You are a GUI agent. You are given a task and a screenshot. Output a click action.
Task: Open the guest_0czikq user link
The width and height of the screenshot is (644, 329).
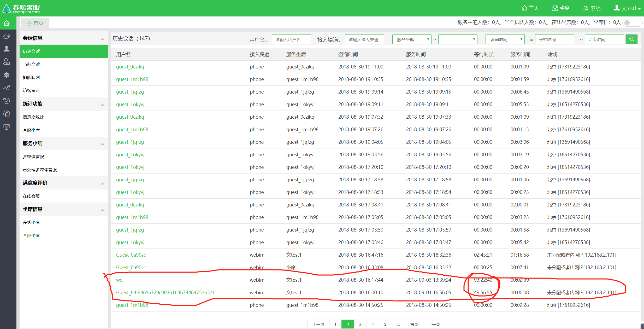tap(130, 67)
